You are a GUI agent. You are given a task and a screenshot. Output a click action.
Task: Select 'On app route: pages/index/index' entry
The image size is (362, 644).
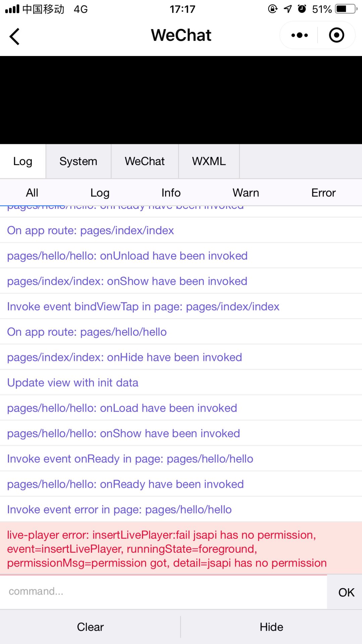181,230
